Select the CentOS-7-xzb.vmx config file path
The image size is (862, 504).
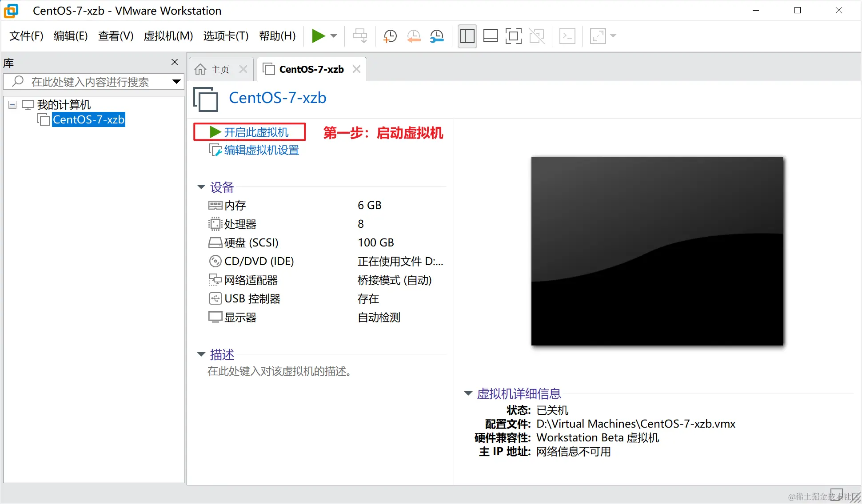tap(636, 424)
